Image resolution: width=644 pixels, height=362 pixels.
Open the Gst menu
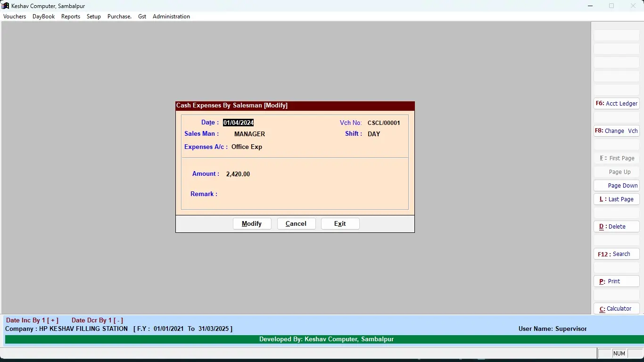pyautogui.click(x=142, y=16)
